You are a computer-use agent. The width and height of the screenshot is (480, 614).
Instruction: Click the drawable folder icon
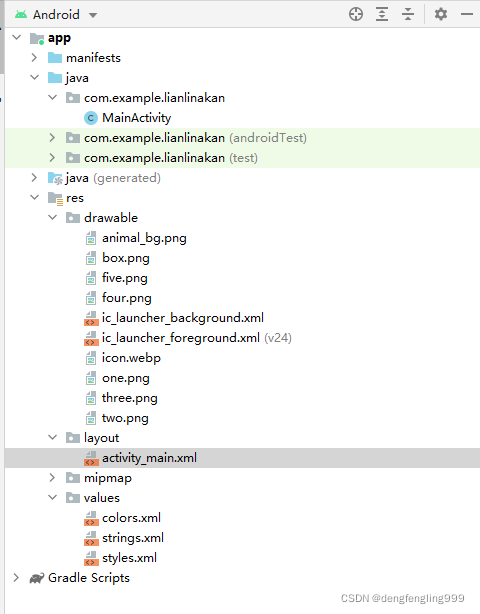point(73,218)
